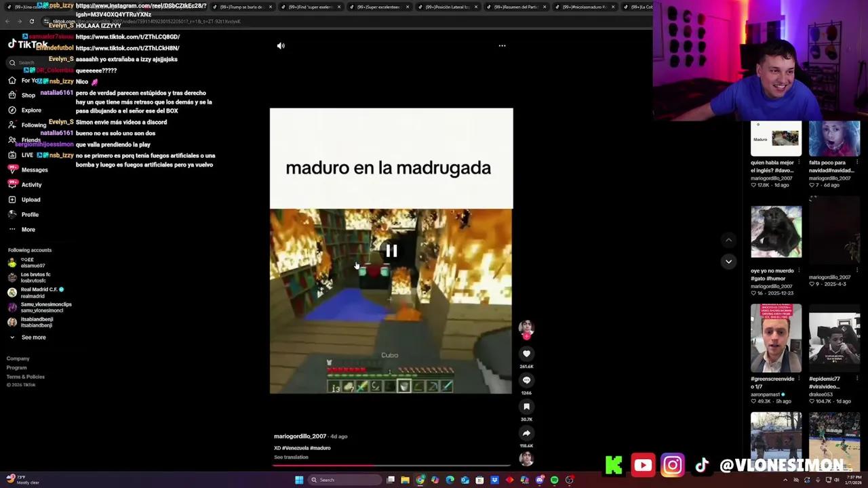Open Spotify from the taskbar

(x=555, y=480)
